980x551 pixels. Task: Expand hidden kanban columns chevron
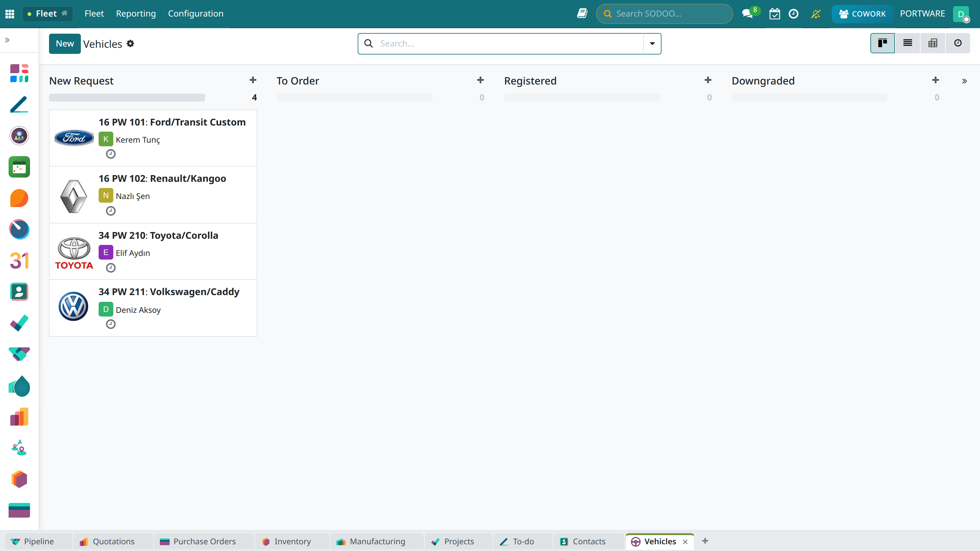click(964, 81)
